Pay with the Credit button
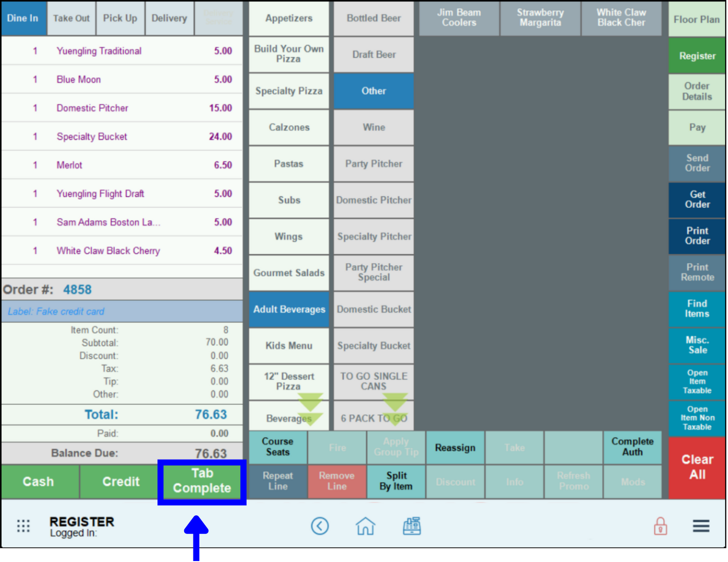This screenshot has height=562, width=728. click(121, 482)
